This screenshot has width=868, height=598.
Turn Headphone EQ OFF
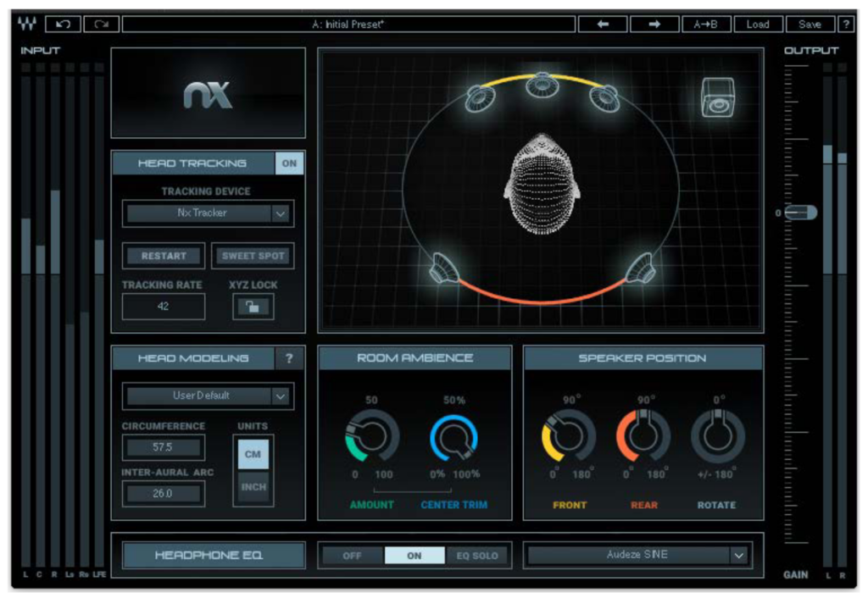353,556
